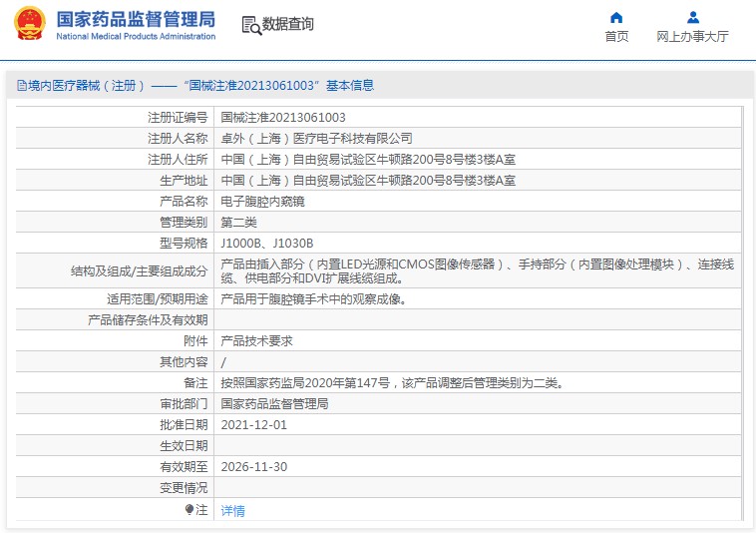756x533 pixels.
Task: Select product name 电子腹腔内窥镜
Action: 262,202
